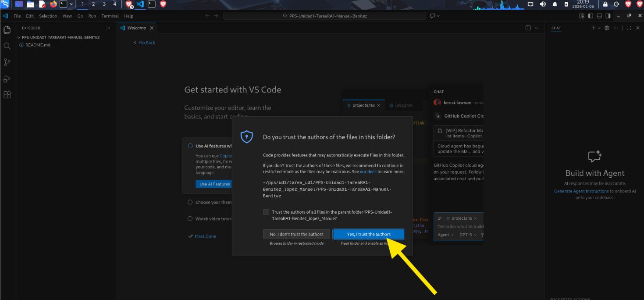Click the 'Use AI Features' blue button
Image resolution: width=644 pixels, height=300 pixels.
pyautogui.click(x=214, y=184)
